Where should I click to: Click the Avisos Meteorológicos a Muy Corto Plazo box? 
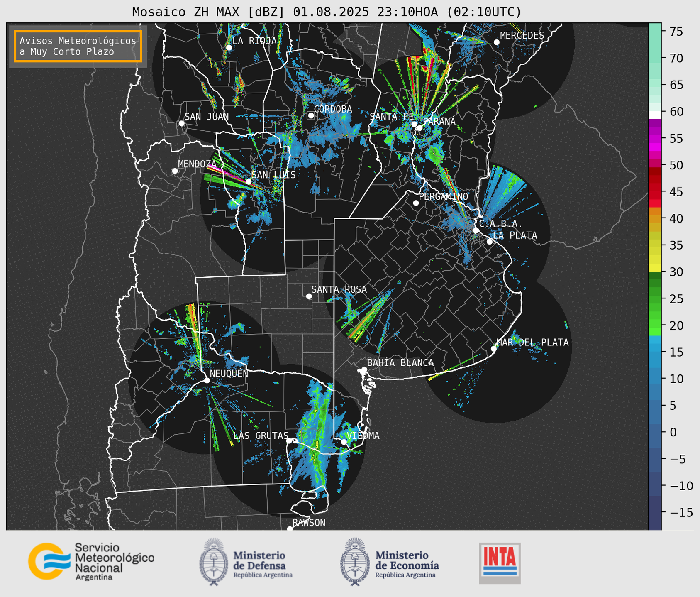click(78, 46)
